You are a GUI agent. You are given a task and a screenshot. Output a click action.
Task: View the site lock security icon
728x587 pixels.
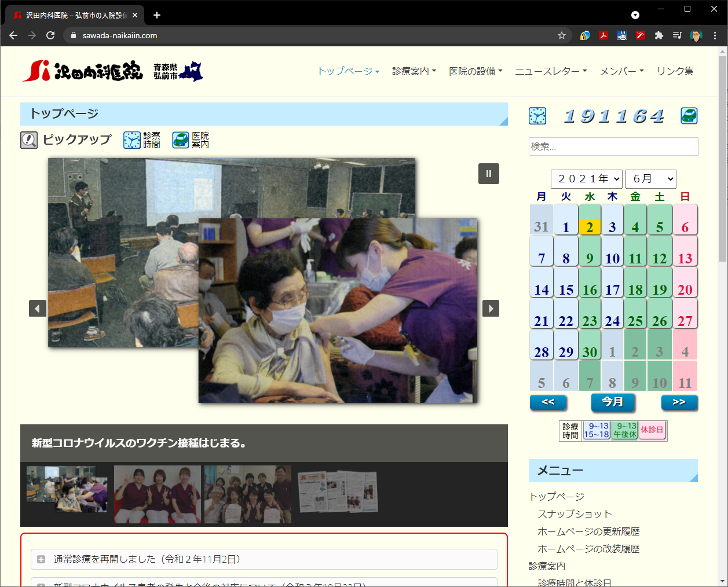[73, 35]
